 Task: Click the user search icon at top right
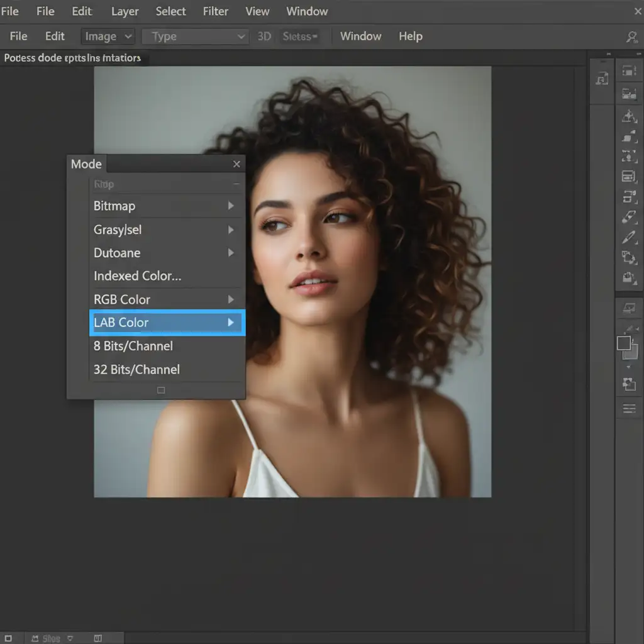632,37
